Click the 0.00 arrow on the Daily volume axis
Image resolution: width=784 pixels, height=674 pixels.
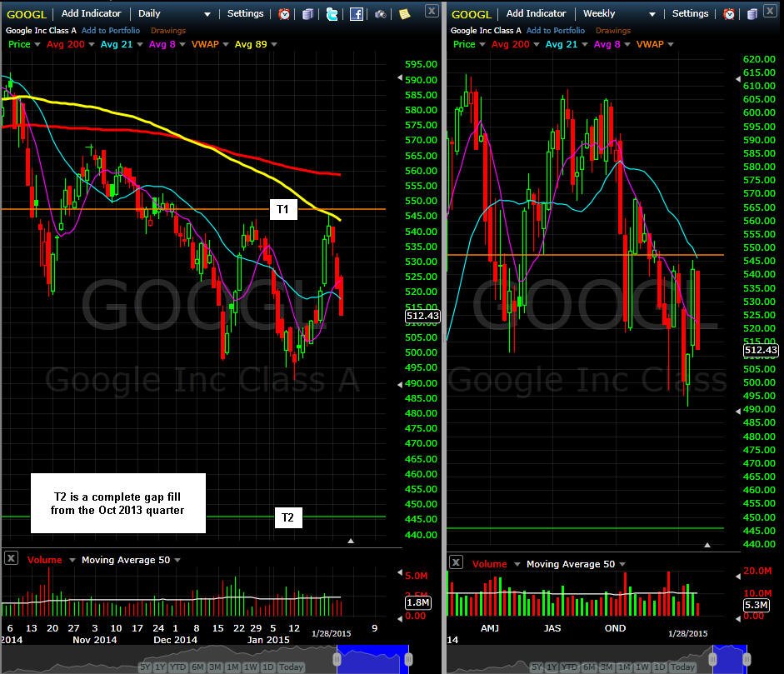(x=400, y=619)
